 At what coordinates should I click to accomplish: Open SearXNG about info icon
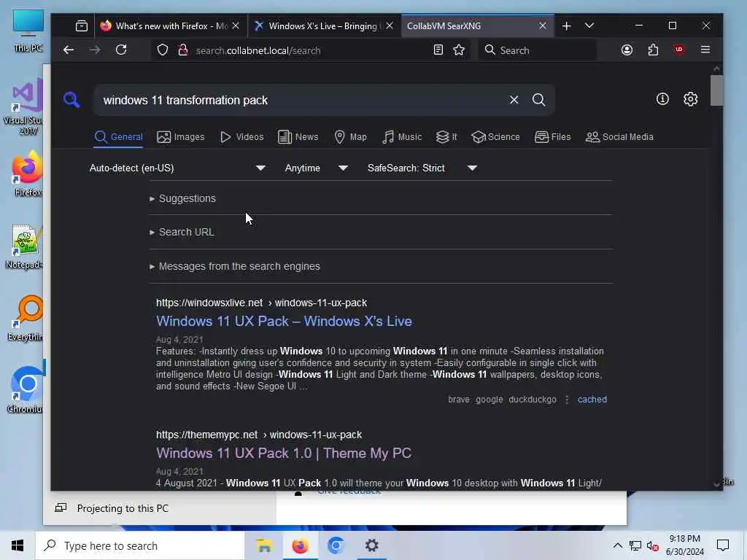click(662, 99)
